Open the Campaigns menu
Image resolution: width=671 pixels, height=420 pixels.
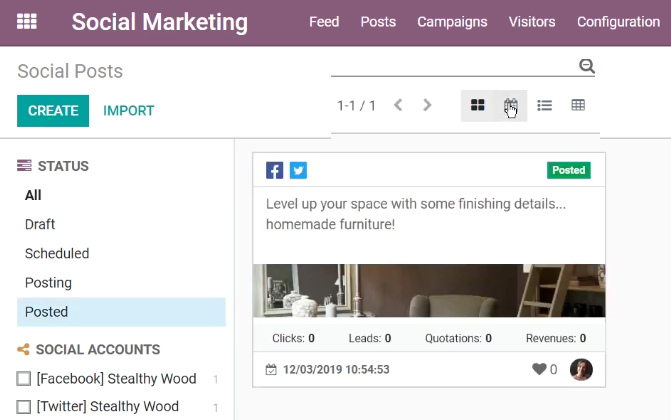coord(452,22)
